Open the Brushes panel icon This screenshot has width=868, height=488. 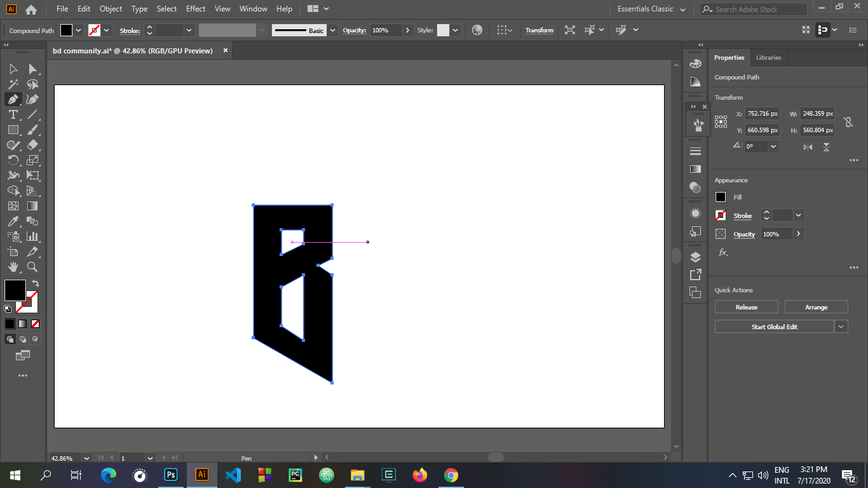[698, 125]
